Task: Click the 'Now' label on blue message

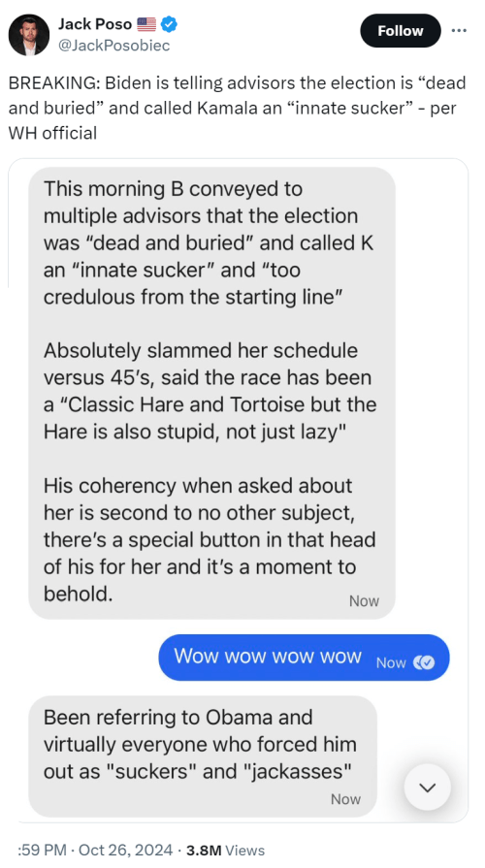Action: (391, 663)
